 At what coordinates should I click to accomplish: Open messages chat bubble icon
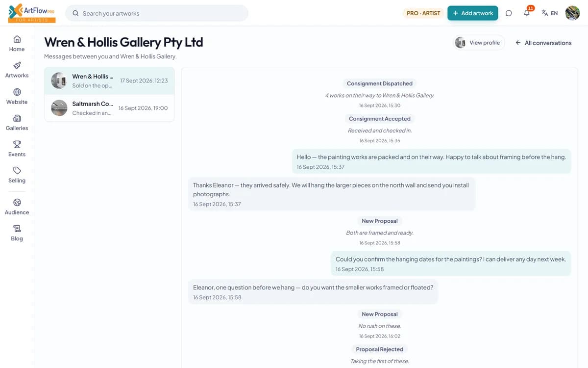pos(509,13)
